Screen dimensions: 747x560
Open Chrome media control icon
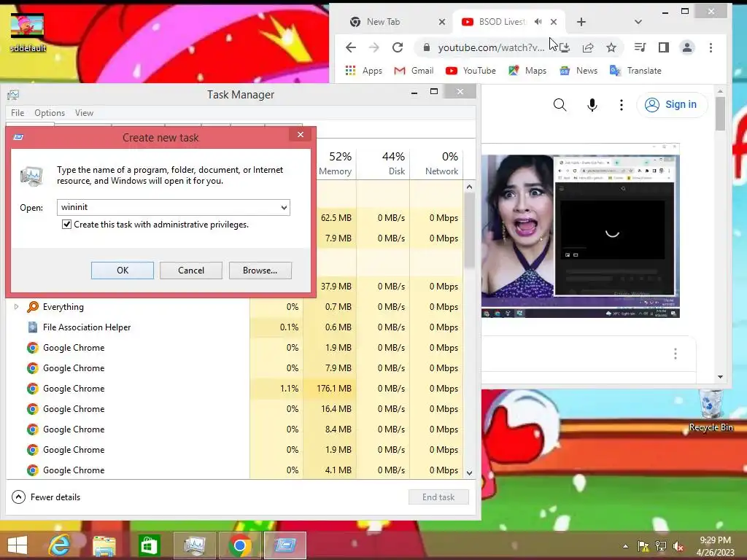640,47
